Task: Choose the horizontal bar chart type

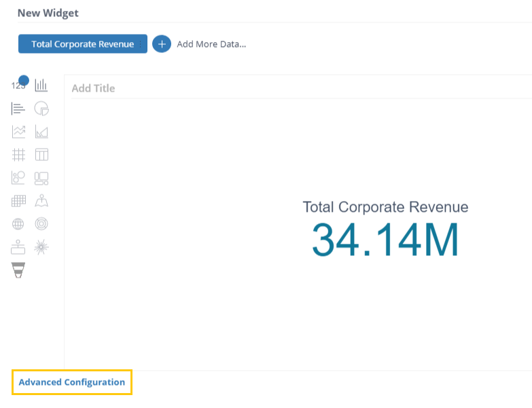Action: pos(18,109)
